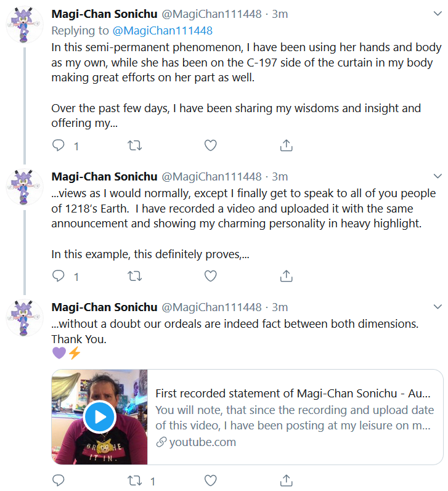Expand the second tweet's more options chevron
448x491 pixels.
pyautogui.click(x=438, y=176)
